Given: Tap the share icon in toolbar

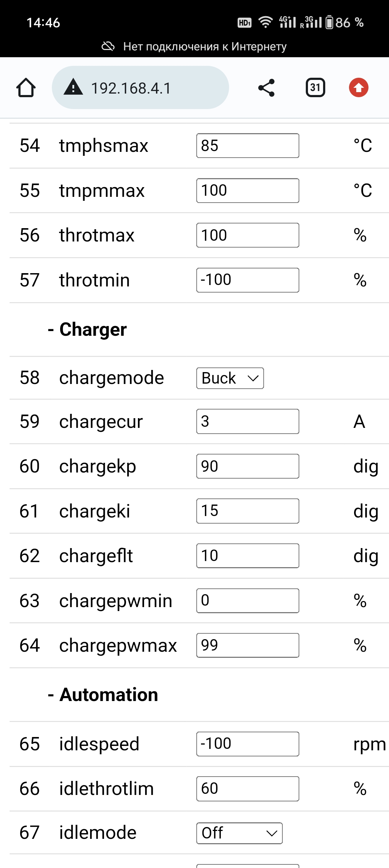Looking at the screenshot, I should click(x=267, y=88).
